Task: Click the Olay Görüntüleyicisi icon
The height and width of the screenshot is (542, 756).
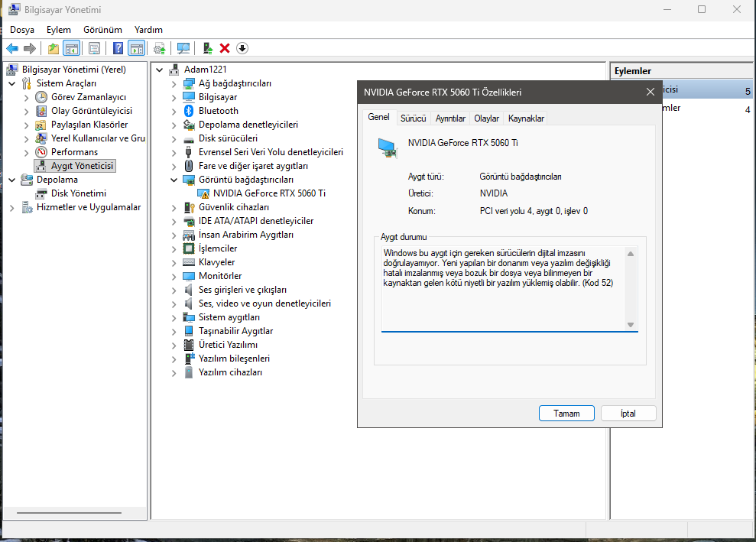Action: (x=41, y=111)
